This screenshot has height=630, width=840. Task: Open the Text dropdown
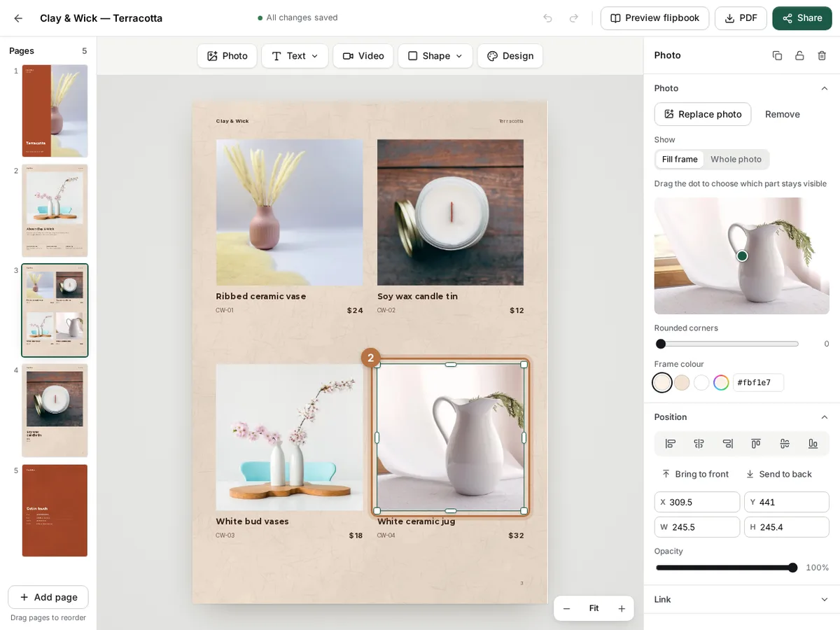pyautogui.click(x=295, y=56)
